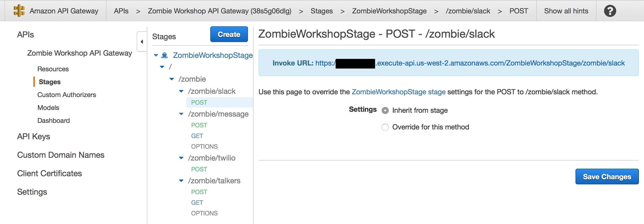The height and width of the screenshot is (224, 644).
Task: Open Custom Authorizers section
Action: click(67, 95)
